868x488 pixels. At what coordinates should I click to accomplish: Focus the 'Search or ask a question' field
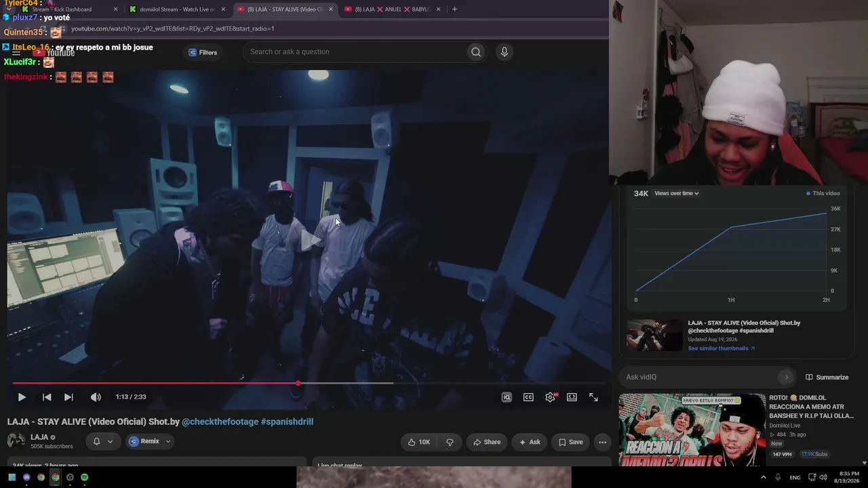click(356, 52)
